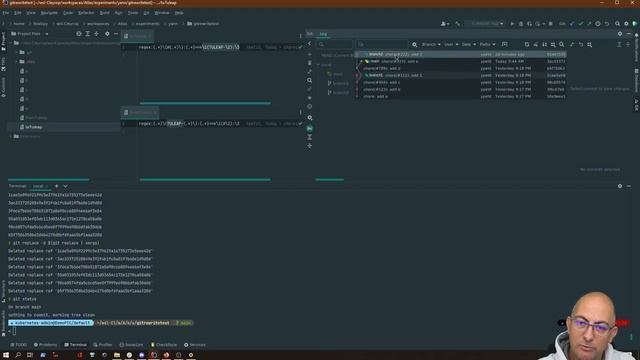Open the Window menu
The image size is (640, 360).
pos(162,13)
